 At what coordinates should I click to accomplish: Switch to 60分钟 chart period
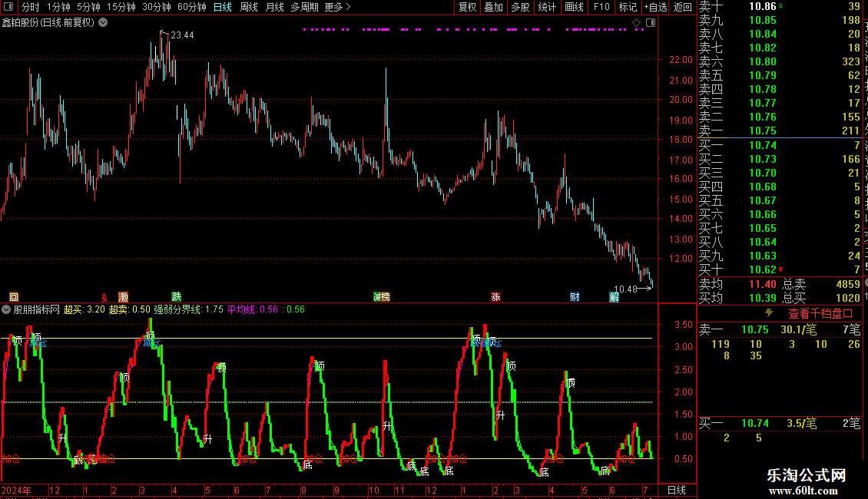tap(192, 7)
